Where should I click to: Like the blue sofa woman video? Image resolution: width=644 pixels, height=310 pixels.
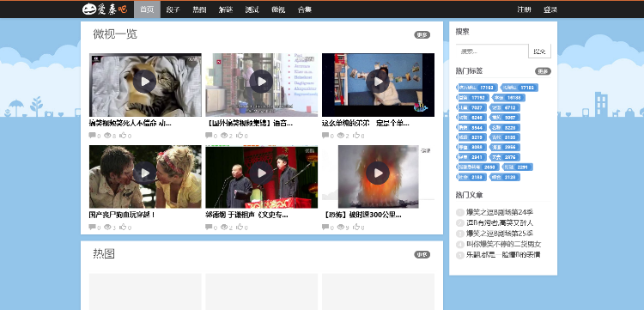[355, 135]
